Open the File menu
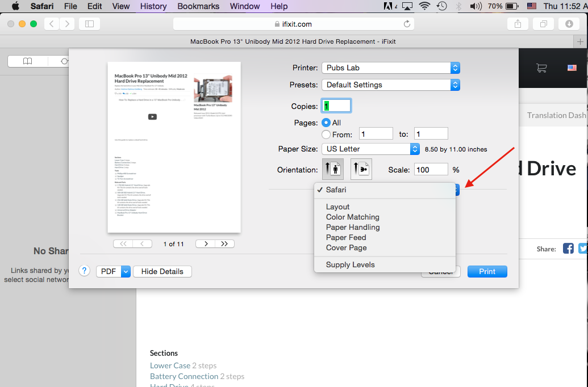 click(x=70, y=6)
